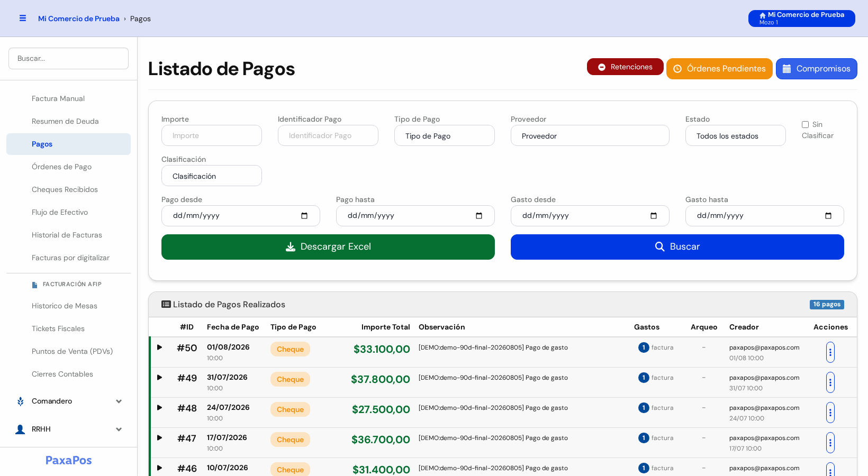Image resolution: width=868 pixels, height=476 pixels.
Task: Expand row details for payment #49
Action: click(159, 378)
